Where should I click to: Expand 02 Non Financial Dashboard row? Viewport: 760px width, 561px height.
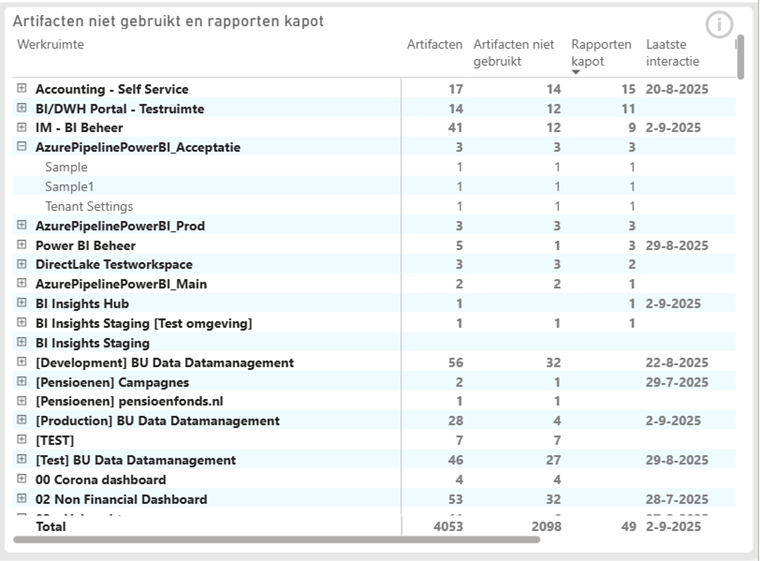click(x=22, y=499)
